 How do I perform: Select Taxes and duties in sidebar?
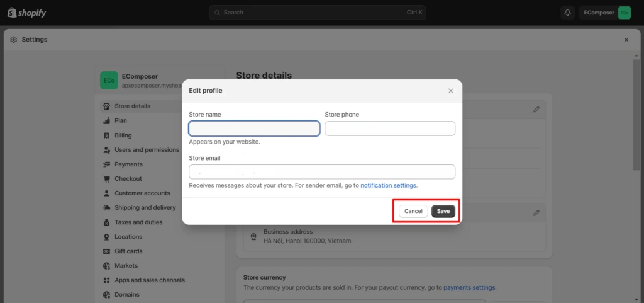pyautogui.click(x=138, y=222)
